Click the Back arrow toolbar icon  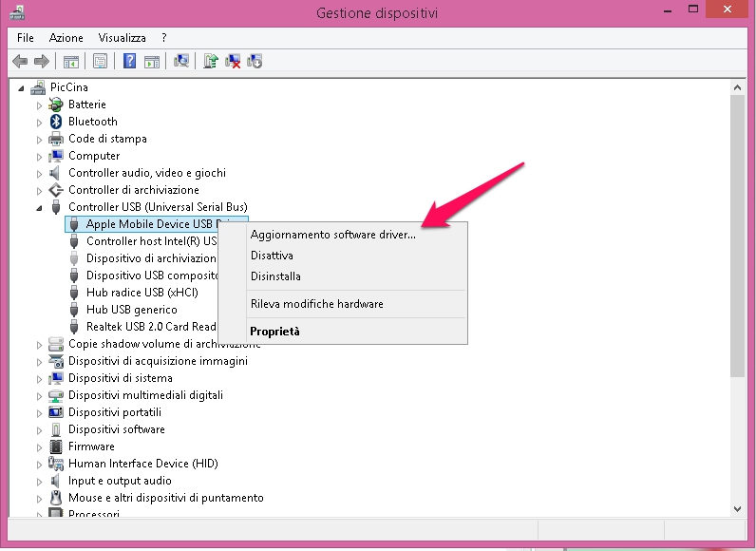[x=20, y=62]
